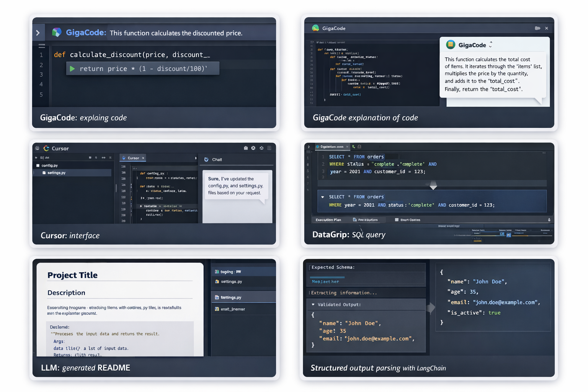The image size is (588, 392).
Task: Run the suggestion using the green play arrow
Action: point(72,69)
